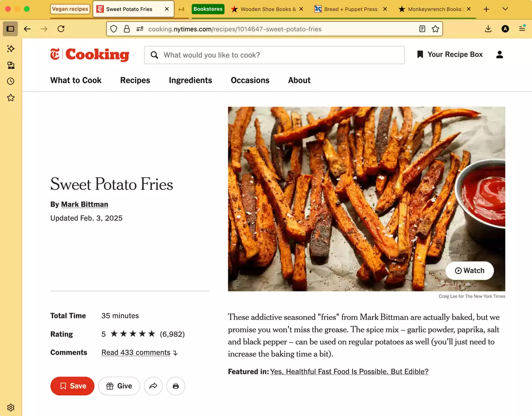Open the hamburger application menu
The image size is (532, 416).
coord(522,28)
